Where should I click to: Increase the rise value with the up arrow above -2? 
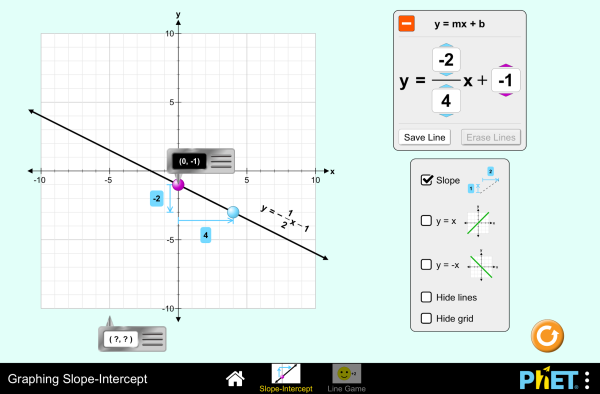click(446, 46)
